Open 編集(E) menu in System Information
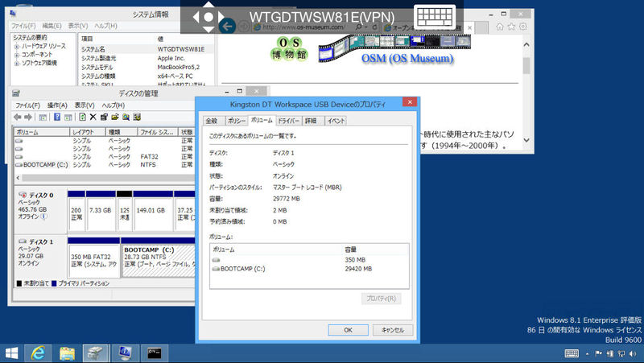The width and height of the screenshot is (644, 363). 52,26
